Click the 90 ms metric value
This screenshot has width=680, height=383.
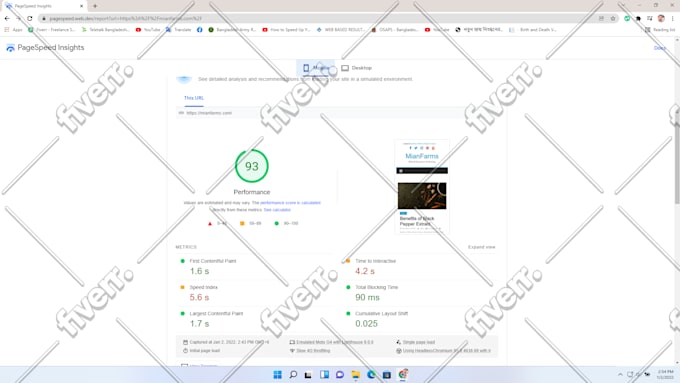coord(367,297)
